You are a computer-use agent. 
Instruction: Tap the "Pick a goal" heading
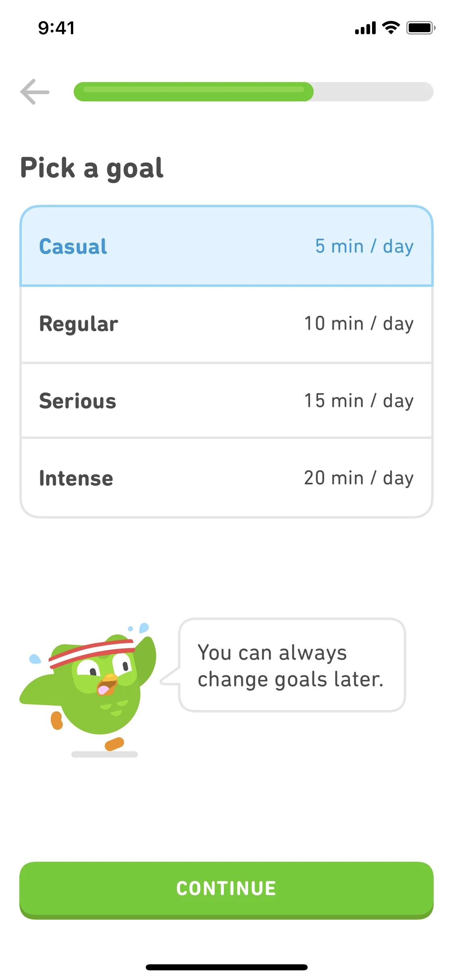(x=92, y=168)
